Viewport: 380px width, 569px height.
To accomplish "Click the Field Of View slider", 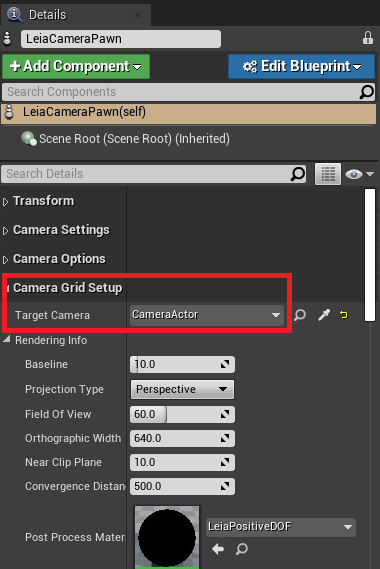I will click(x=182, y=414).
